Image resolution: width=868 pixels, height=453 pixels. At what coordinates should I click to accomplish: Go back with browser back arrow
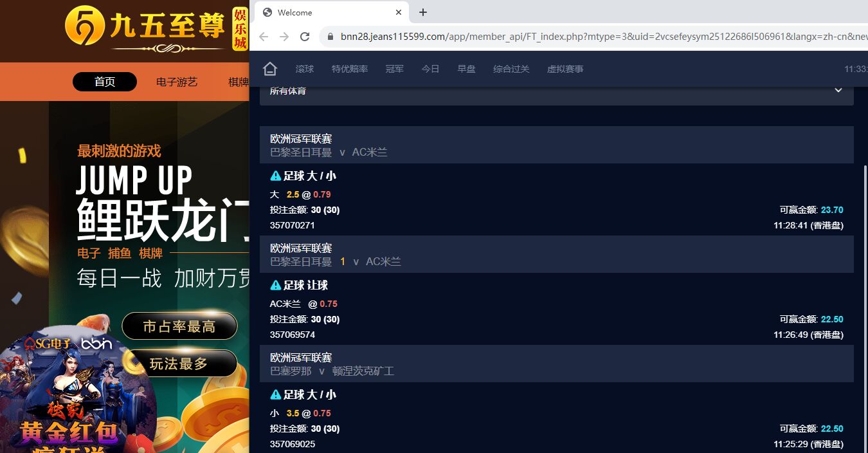264,37
